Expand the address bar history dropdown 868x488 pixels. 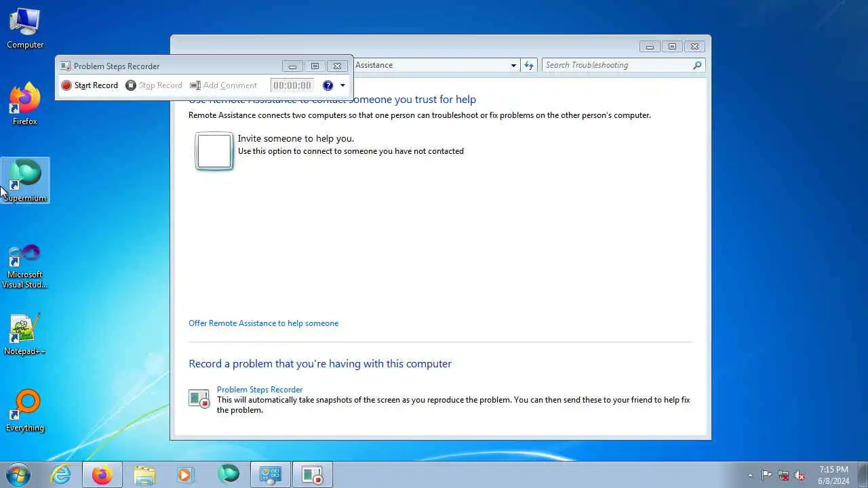point(513,65)
